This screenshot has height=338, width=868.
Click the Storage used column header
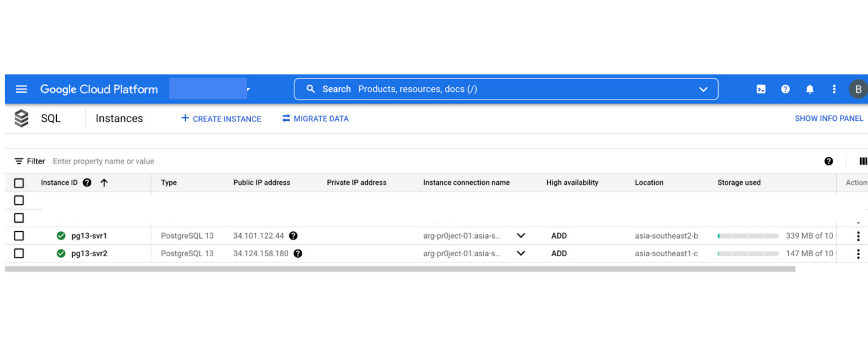click(x=739, y=183)
